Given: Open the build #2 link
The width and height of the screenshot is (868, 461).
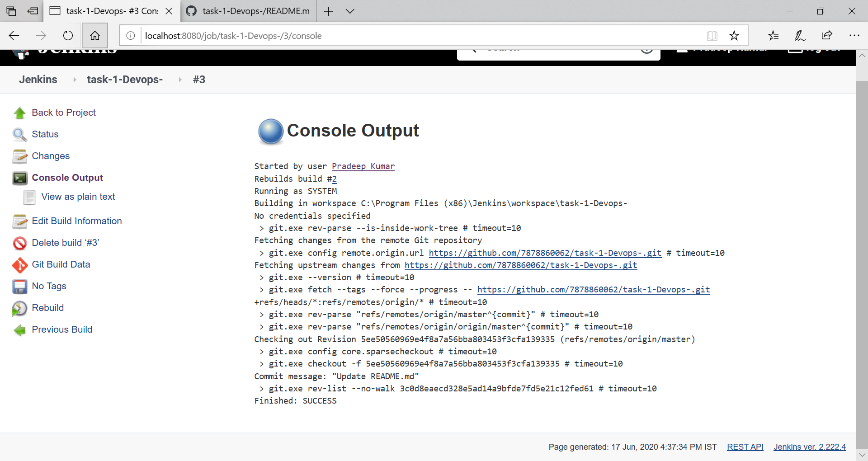Looking at the screenshot, I should [x=334, y=179].
